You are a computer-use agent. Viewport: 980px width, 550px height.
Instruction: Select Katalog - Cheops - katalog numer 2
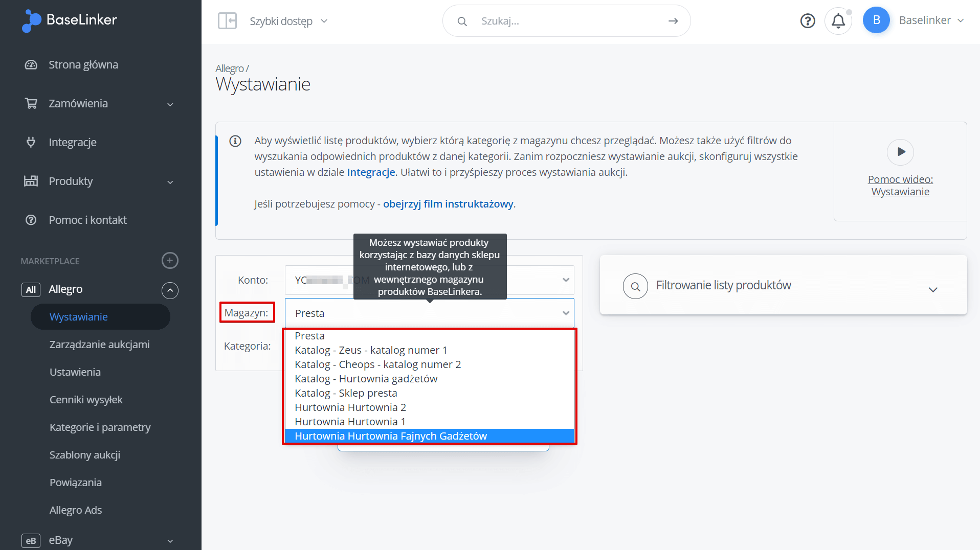[429, 364]
